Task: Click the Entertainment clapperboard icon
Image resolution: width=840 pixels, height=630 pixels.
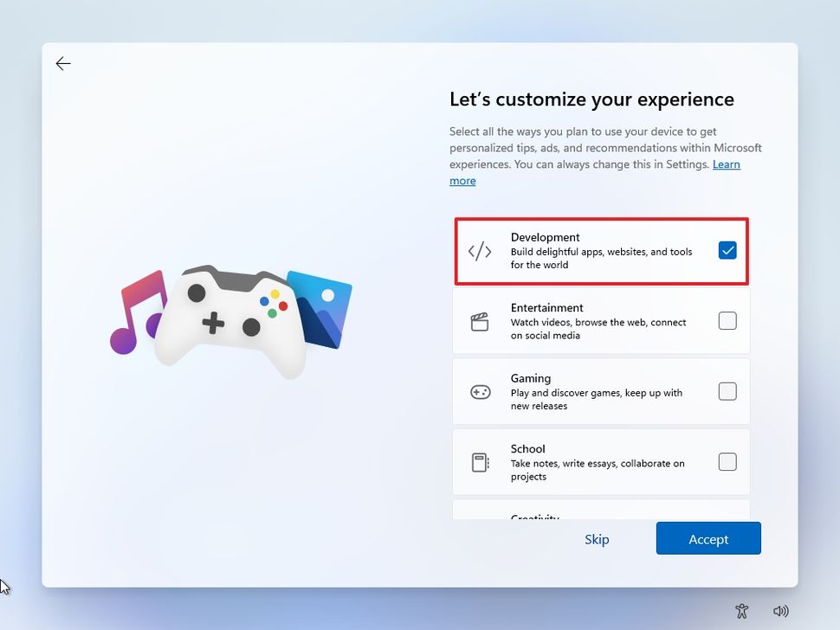Action: [480, 322]
